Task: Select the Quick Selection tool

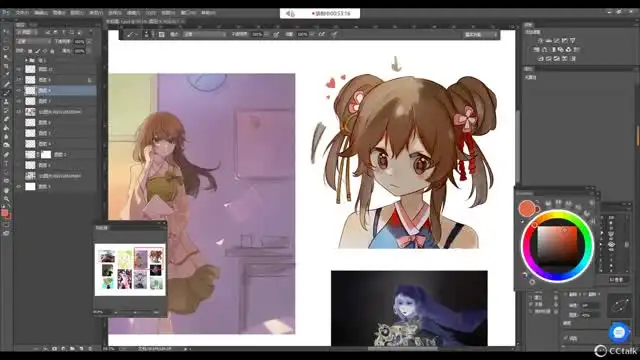Action: [x=6, y=57]
